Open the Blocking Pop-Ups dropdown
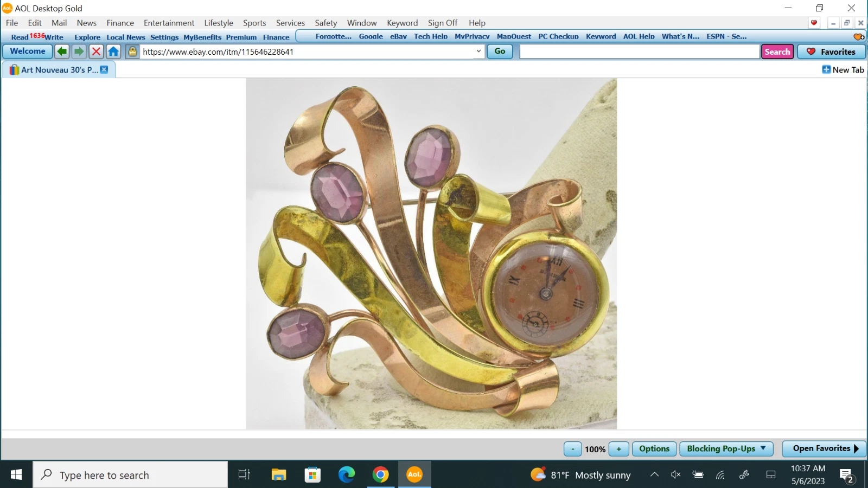Viewport: 868px width, 488px height. (726, 448)
